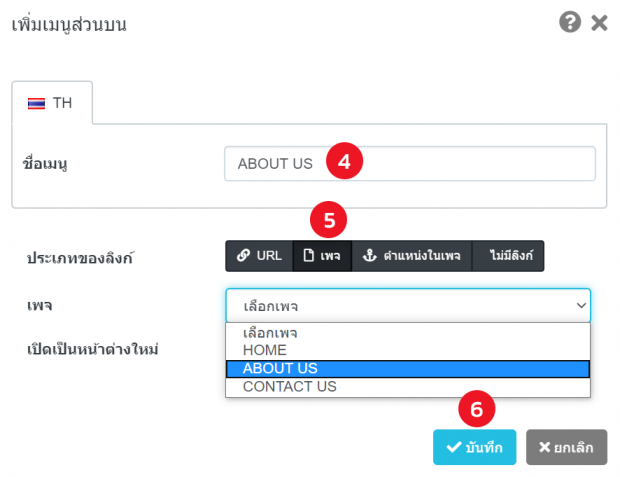Click the เพิ่มเมนูส่วนบน dialog title
The image size is (620, 477).
[x=68, y=23]
